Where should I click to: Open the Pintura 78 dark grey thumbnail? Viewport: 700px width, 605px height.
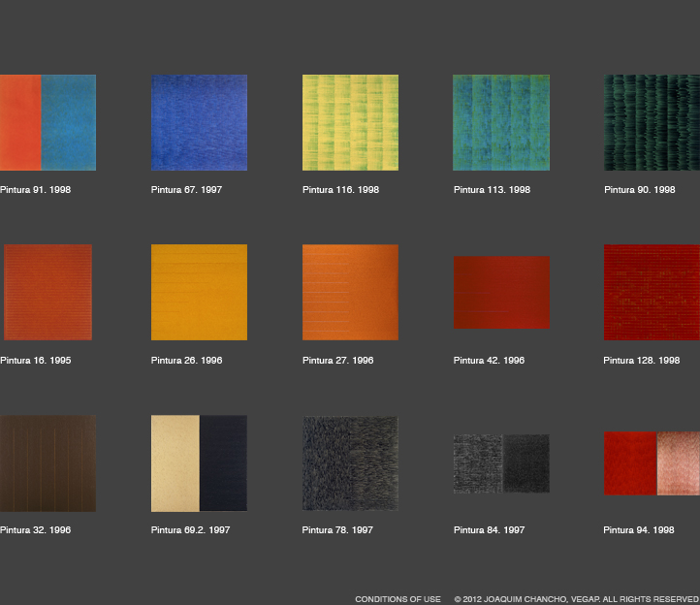[350, 463]
